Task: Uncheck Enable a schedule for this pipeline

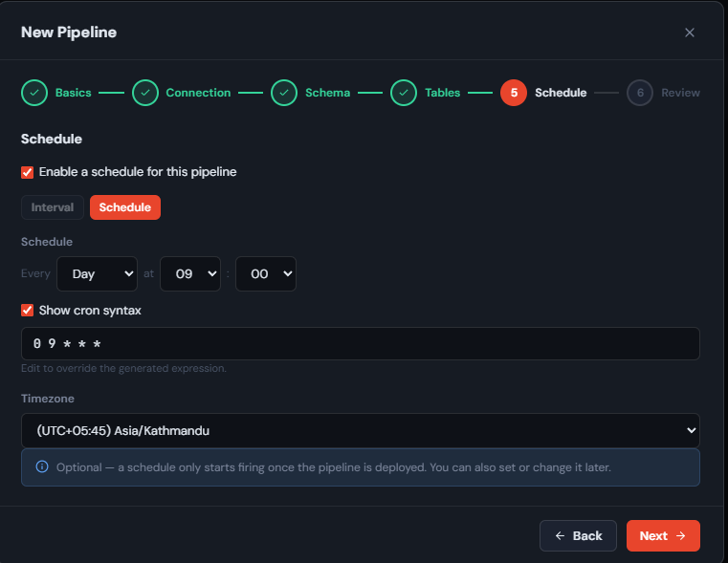Action: pos(28,172)
